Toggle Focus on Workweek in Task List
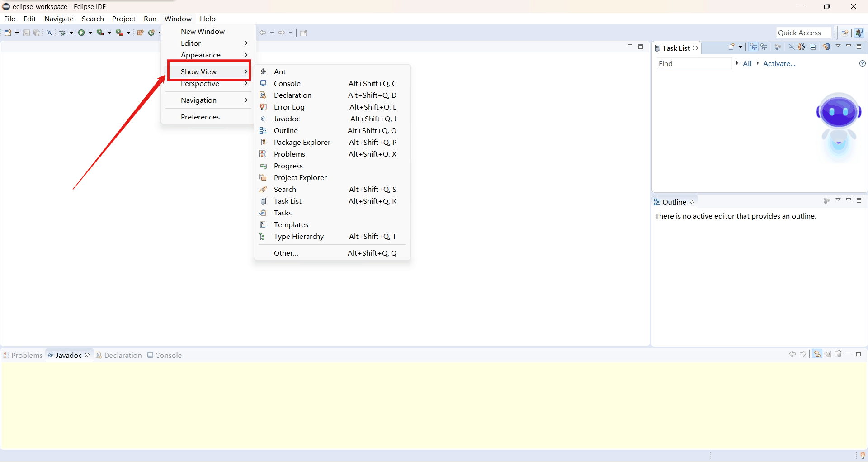868x462 pixels. coord(778,47)
